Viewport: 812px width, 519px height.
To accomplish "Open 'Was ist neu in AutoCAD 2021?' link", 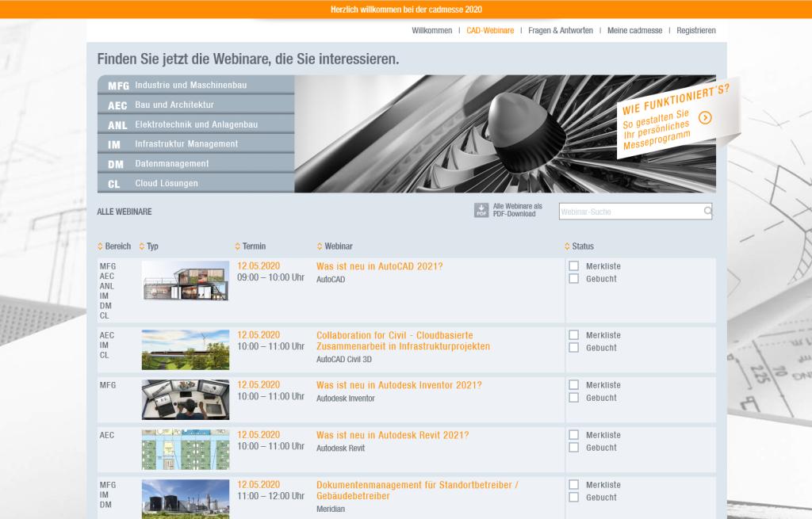I will pos(380,266).
